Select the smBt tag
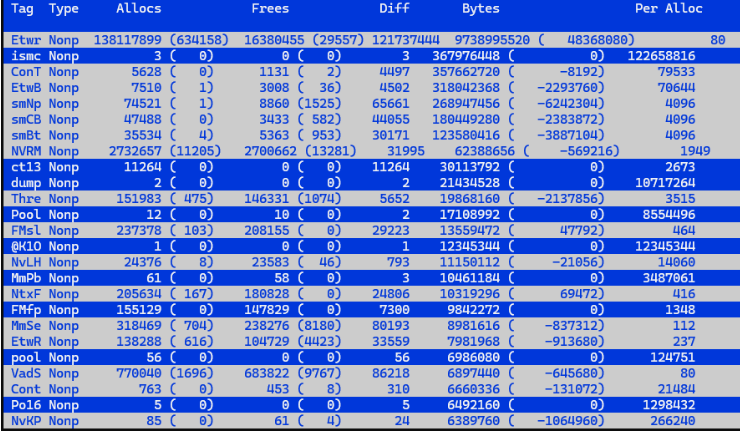Image resolution: width=740 pixels, height=431 pixels. pos(26,135)
